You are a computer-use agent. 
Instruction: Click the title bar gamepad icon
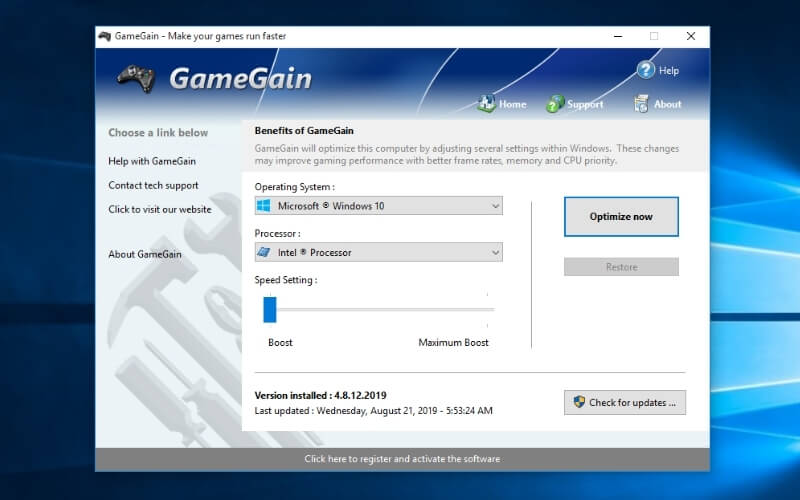[105, 36]
